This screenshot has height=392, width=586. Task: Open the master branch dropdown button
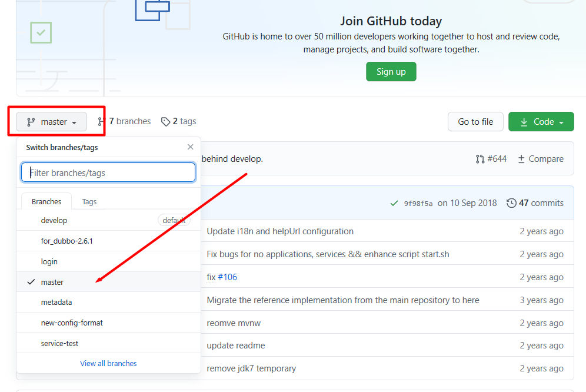point(52,122)
